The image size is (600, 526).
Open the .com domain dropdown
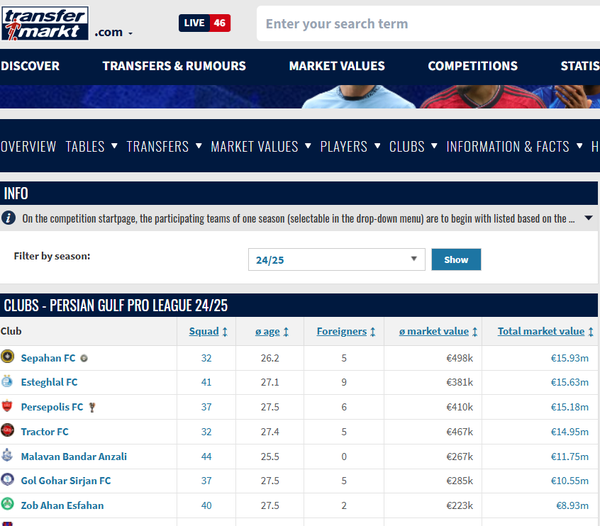coord(113,33)
